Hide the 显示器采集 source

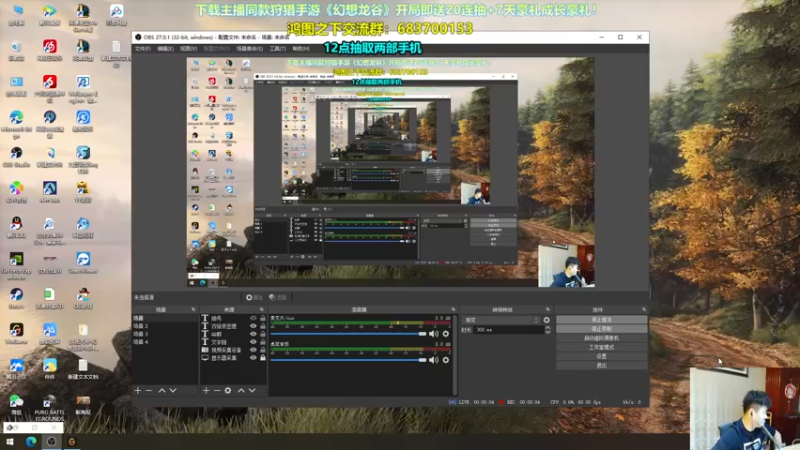253,358
